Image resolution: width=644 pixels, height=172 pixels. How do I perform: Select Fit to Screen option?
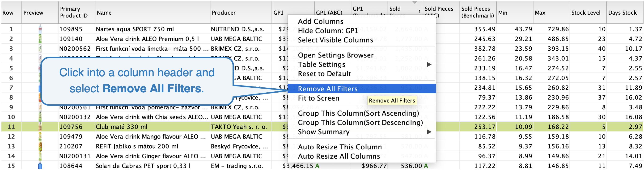point(318,98)
